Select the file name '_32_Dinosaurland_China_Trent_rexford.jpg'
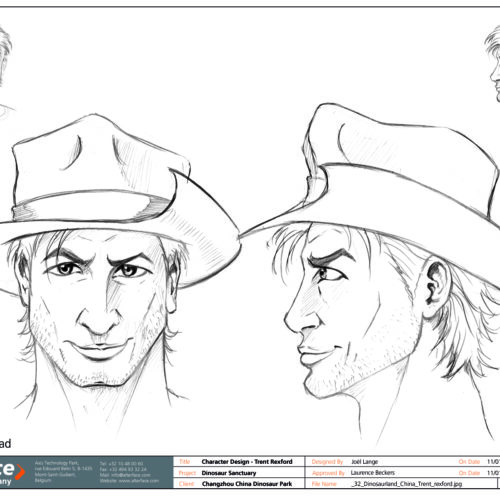The height and width of the screenshot is (500, 500). 407,484
